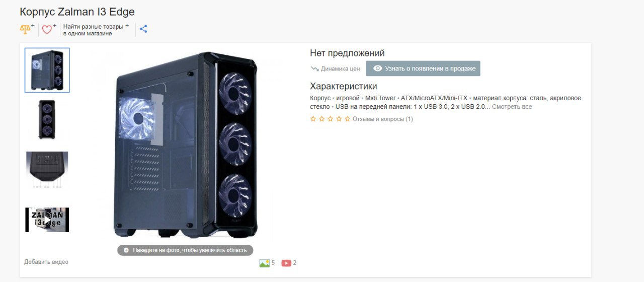
Task: Select the top-panel ports thumbnail
Action: click(47, 170)
